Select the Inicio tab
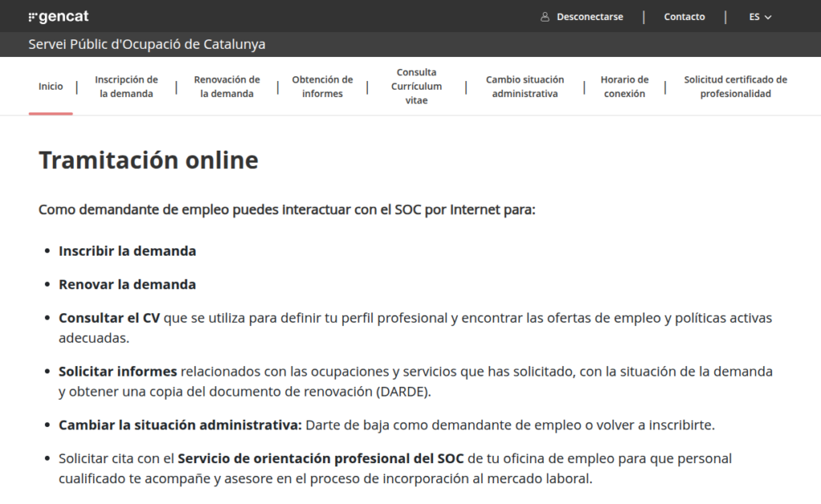The width and height of the screenshot is (821, 504). 51,87
